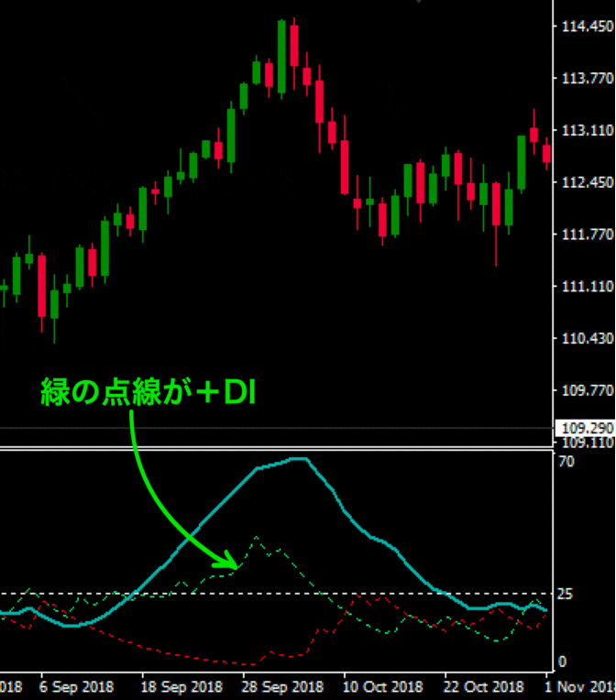The height and width of the screenshot is (700, 616).
Task: Click the 70 level label on indicator scale
Action: (566, 462)
